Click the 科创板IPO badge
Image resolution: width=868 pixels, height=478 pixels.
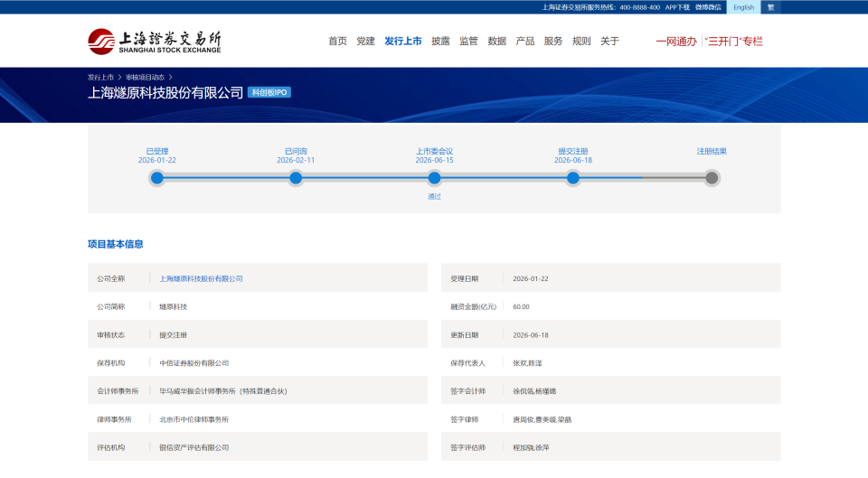(269, 92)
